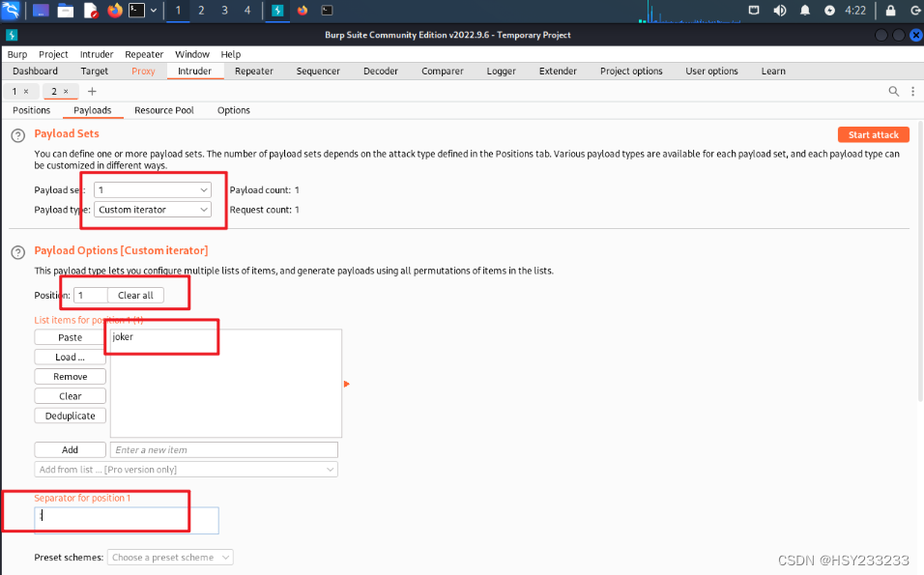Click the Start attack button
Screen dimensions: 924x575
(x=874, y=135)
